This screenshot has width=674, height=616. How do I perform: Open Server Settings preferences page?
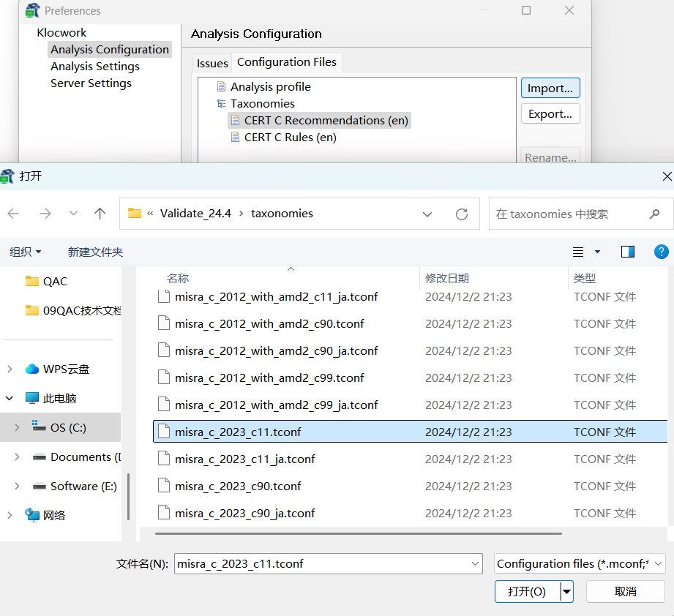[91, 83]
